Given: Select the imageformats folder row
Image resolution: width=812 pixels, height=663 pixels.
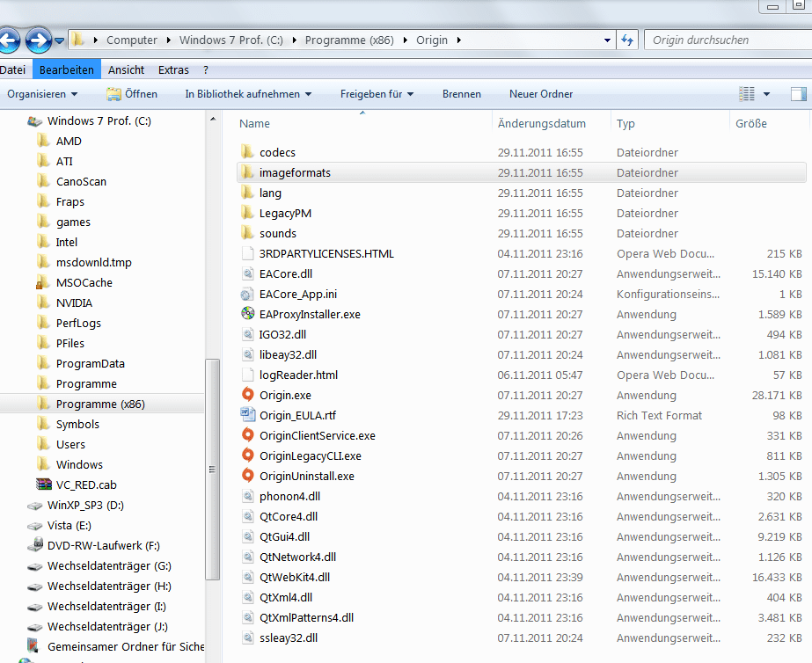Looking at the screenshot, I should click(522, 172).
